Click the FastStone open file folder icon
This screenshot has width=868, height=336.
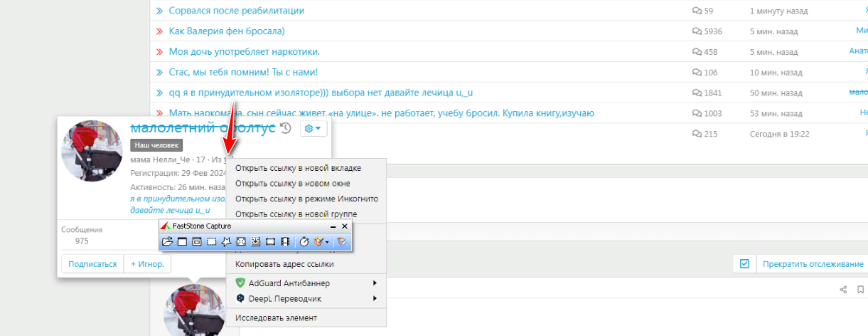(168, 242)
